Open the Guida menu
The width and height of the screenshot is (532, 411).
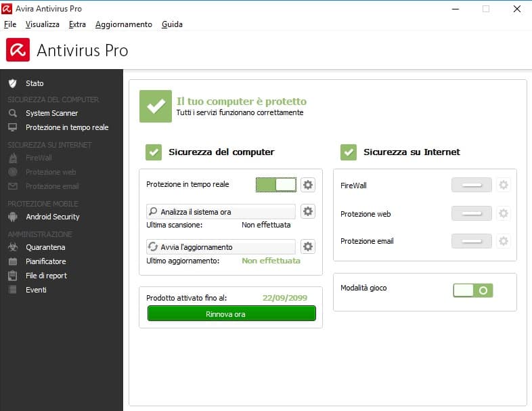click(x=172, y=24)
